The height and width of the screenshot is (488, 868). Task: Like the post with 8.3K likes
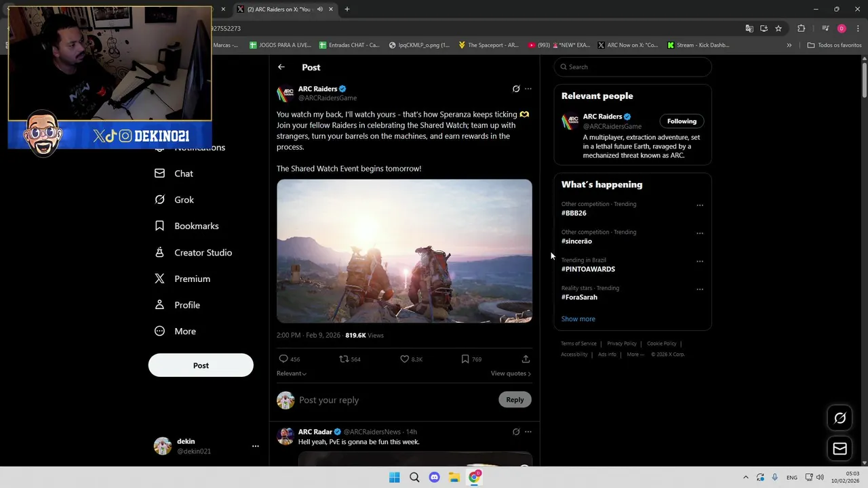click(404, 359)
